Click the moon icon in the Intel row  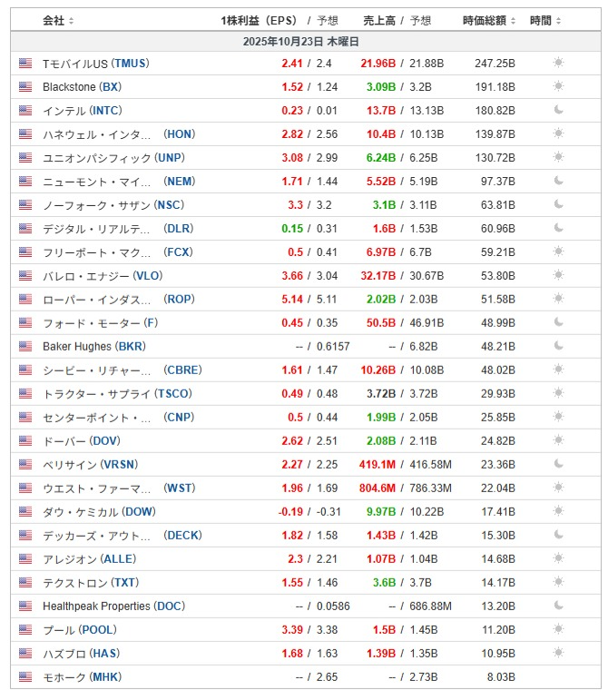point(558,111)
